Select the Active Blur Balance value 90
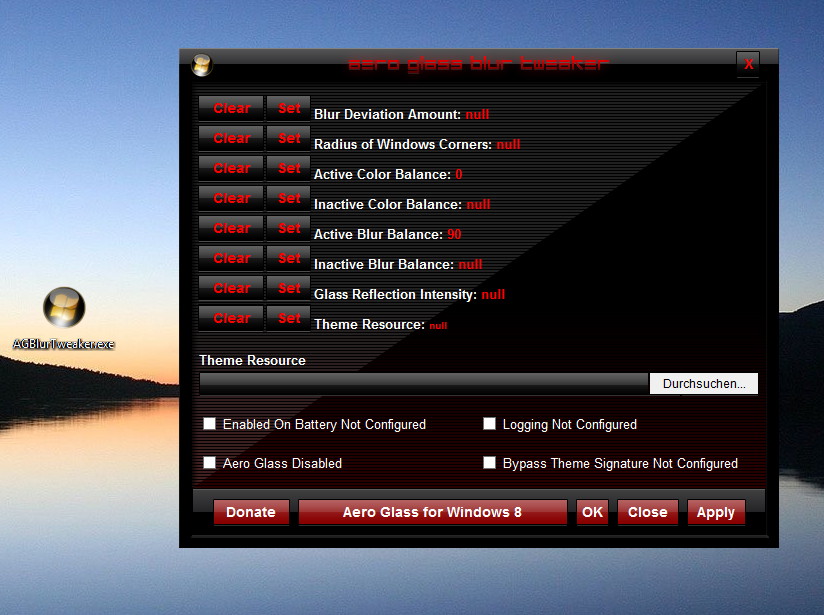The width and height of the screenshot is (824, 615). [x=454, y=234]
